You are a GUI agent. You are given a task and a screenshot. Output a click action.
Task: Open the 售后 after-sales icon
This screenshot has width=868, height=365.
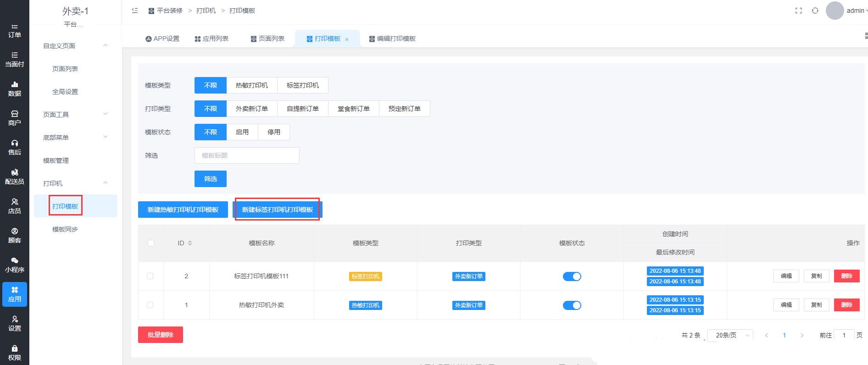15,148
